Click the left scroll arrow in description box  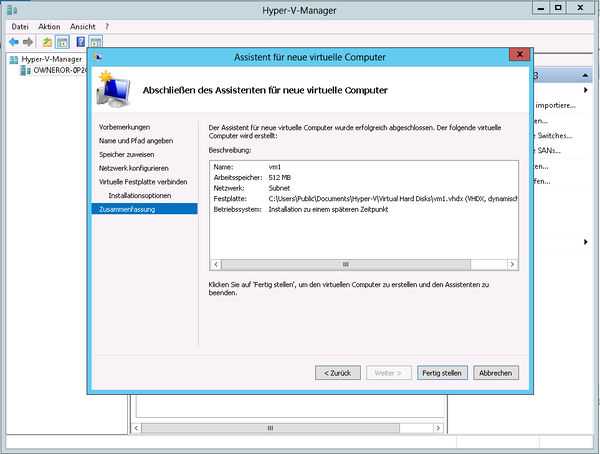tap(216, 265)
